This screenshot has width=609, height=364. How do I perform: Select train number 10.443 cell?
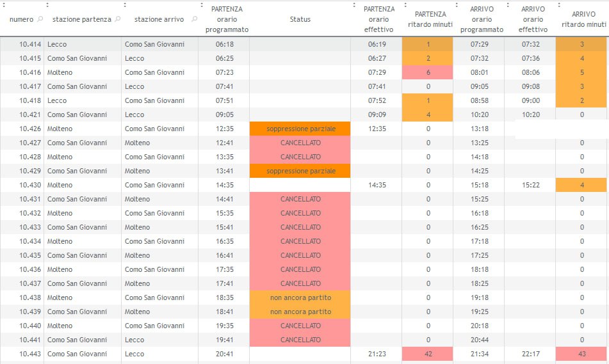pyautogui.click(x=22, y=354)
